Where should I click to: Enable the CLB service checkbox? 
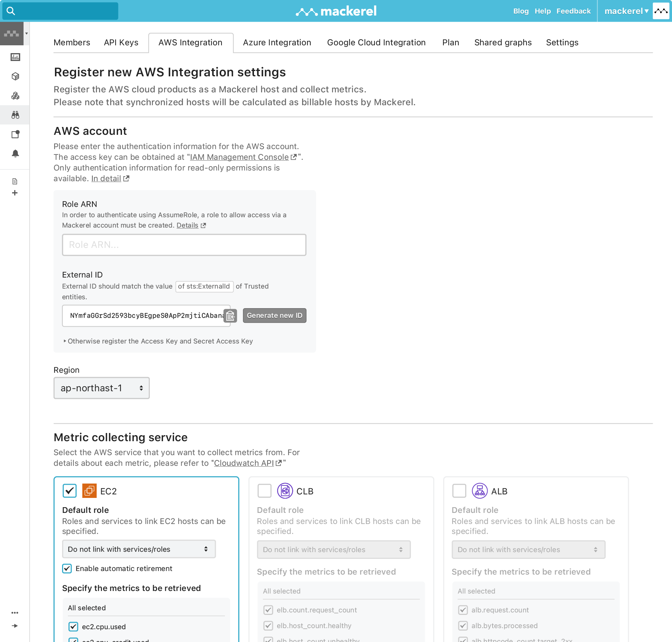(264, 491)
